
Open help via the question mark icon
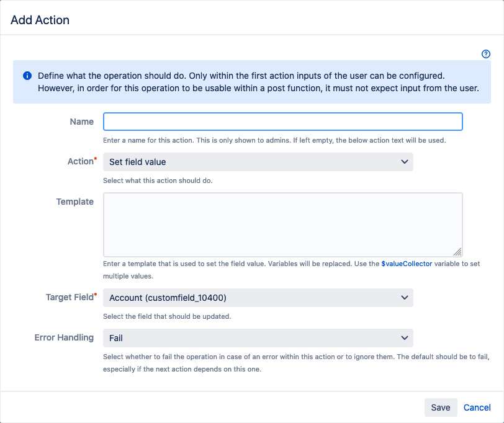(x=485, y=54)
